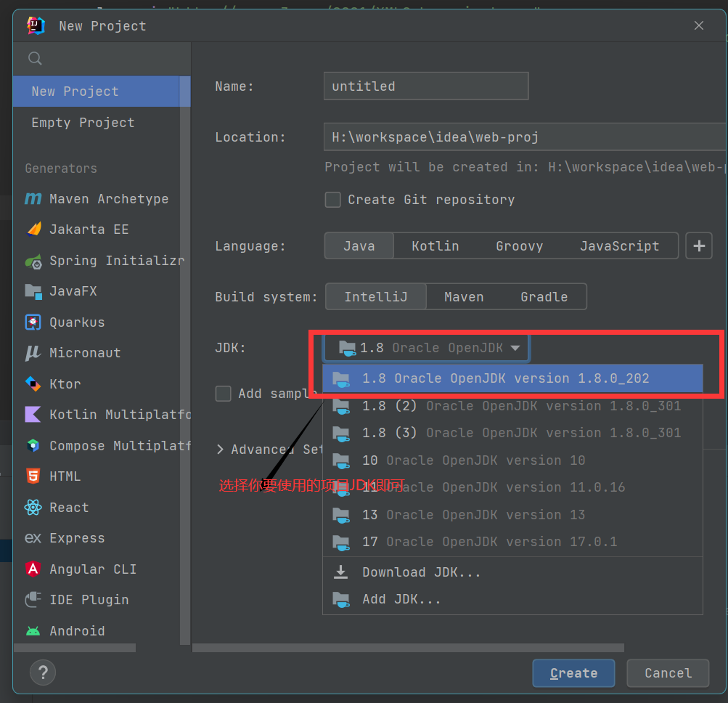
Task: Click the sidebar vertical scrollbar
Action: (x=185, y=360)
